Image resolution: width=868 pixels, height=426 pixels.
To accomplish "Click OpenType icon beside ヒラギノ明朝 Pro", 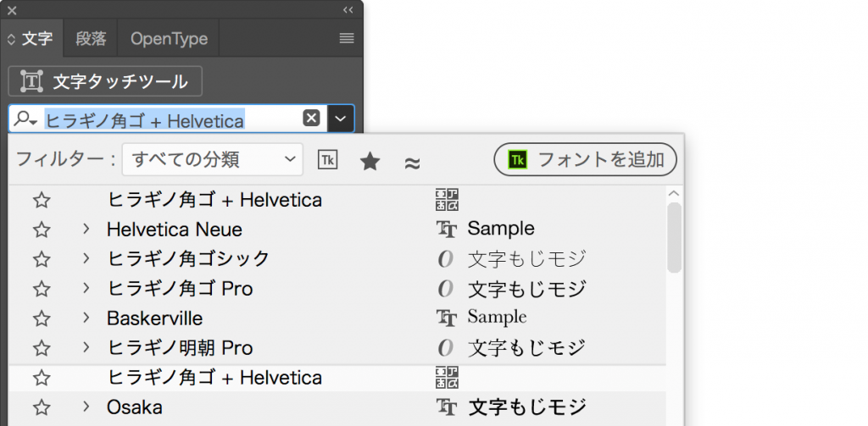I will 446,348.
